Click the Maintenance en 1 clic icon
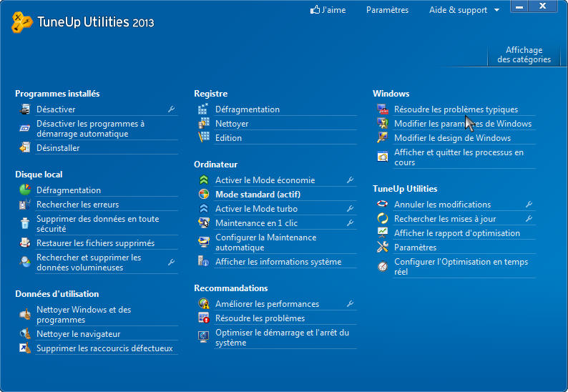 tap(204, 222)
